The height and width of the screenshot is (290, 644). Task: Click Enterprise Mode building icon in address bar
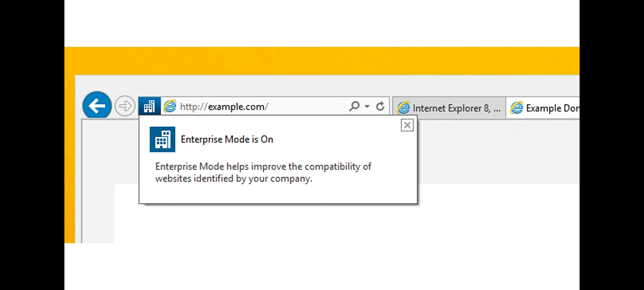point(149,106)
